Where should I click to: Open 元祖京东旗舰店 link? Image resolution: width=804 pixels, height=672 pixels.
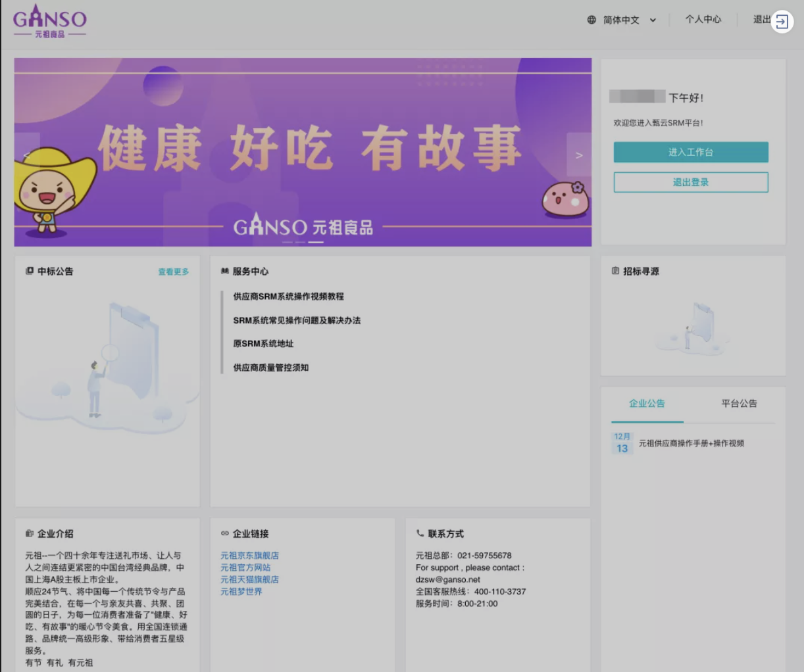click(249, 556)
